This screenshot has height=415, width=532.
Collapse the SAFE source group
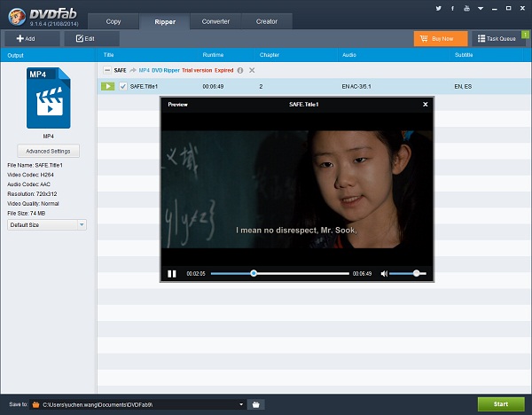pos(107,70)
